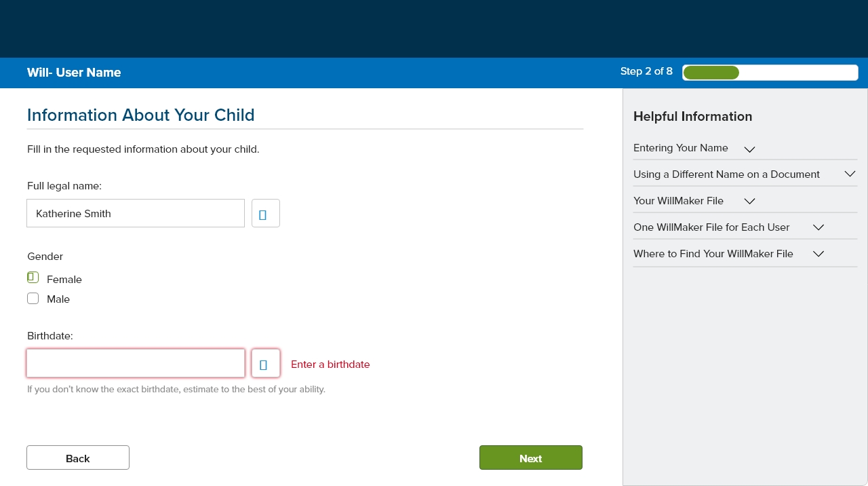
Task: Click the Step 2 of 8 progress bar
Action: pyautogui.click(x=770, y=73)
